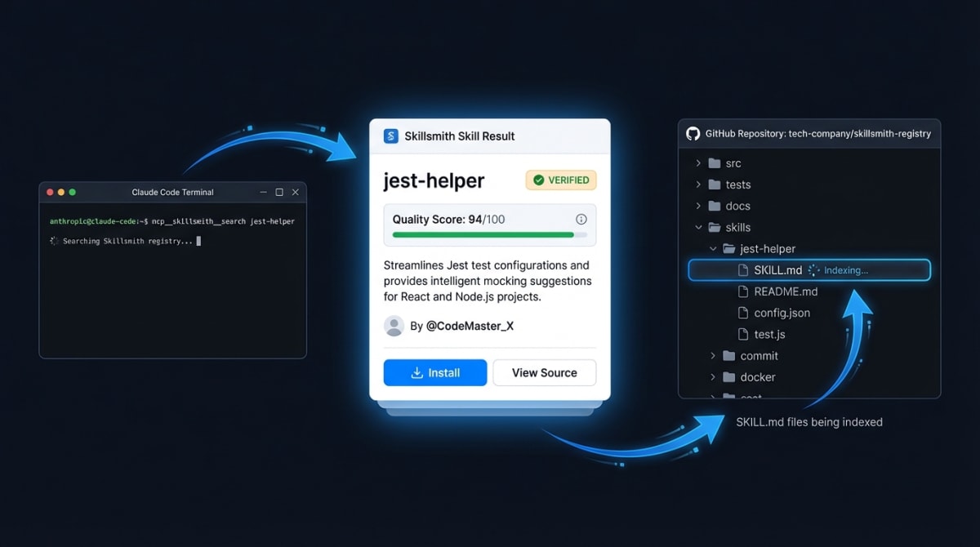Click the terminal command line text
The image size is (980, 547).
172,221
